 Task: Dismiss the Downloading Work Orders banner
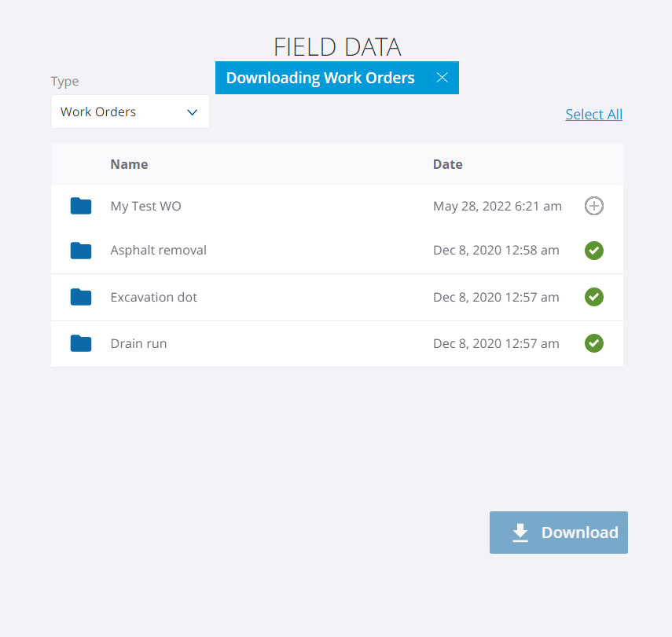442,78
